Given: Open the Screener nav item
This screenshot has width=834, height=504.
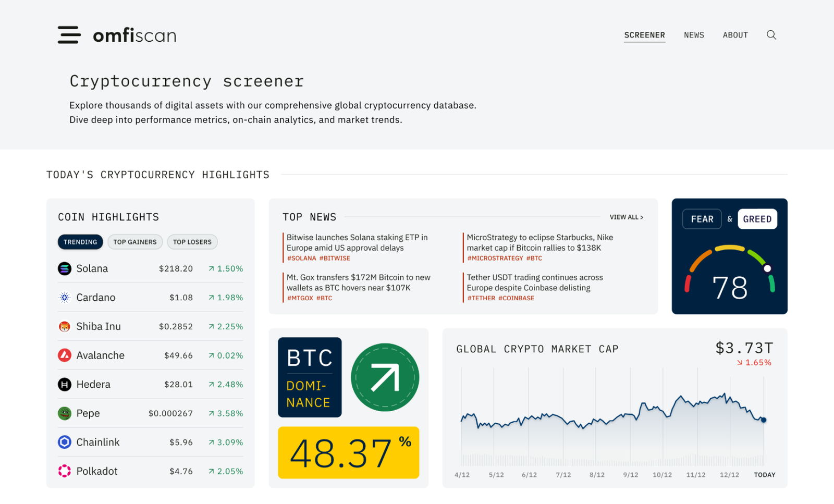Looking at the screenshot, I should pyautogui.click(x=645, y=35).
